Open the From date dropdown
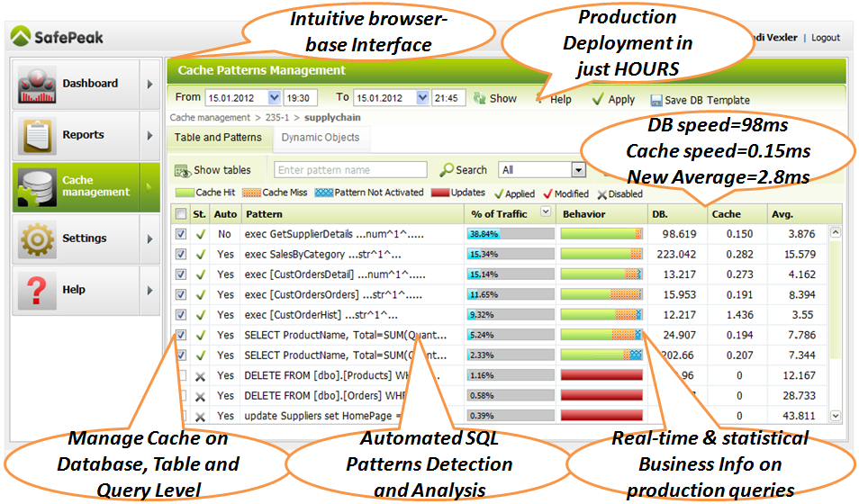The width and height of the screenshot is (859, 504). coord(275,97)
